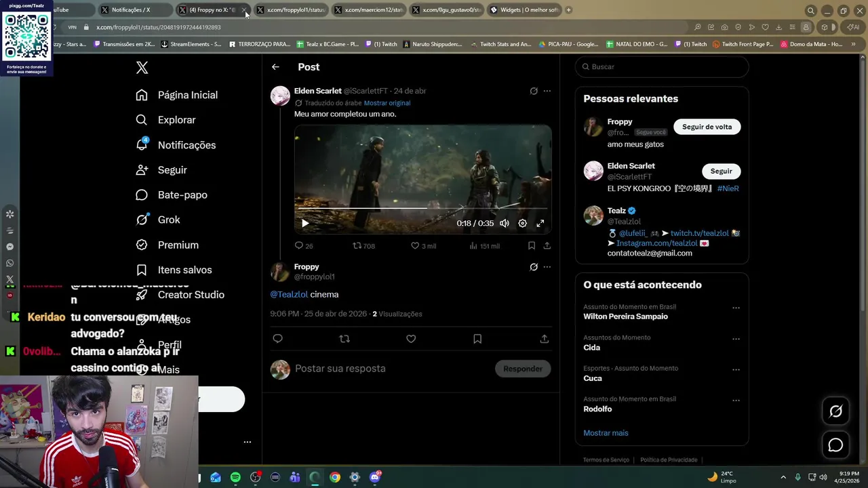868x488 pixels.
Task: Open options for Wilton Pereira Sampaio trend
Action: tap(736, 308)
